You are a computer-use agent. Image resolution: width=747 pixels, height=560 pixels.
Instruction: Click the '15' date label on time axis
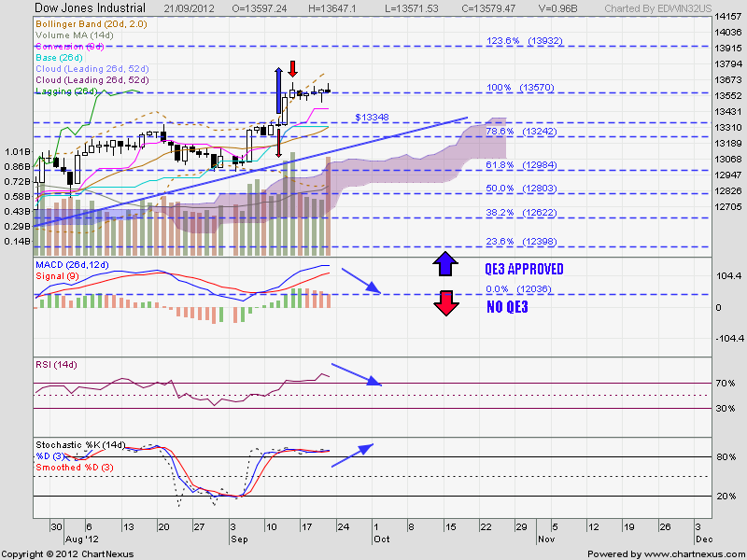click(450, 526)
